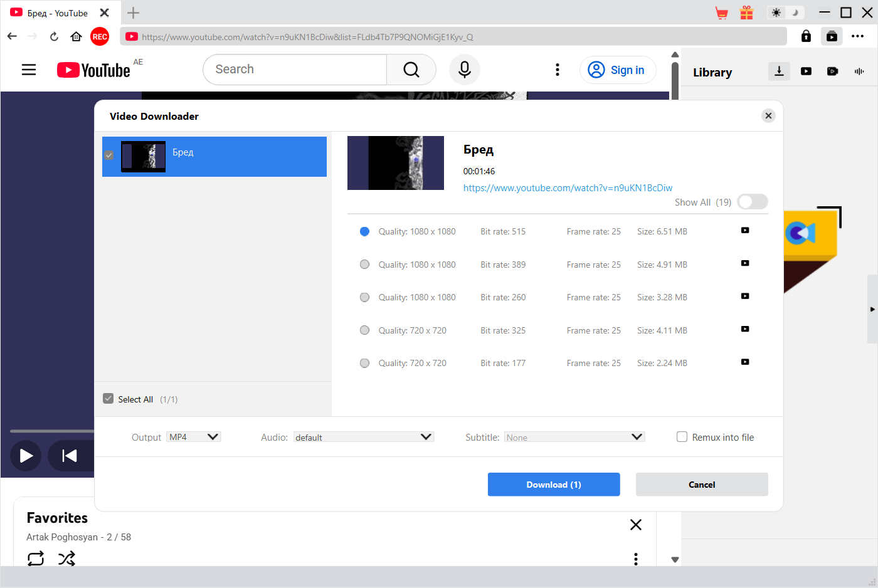
Task: Click the 'Artak Poghosyan' playlist owner text
Action: (62, 537)
